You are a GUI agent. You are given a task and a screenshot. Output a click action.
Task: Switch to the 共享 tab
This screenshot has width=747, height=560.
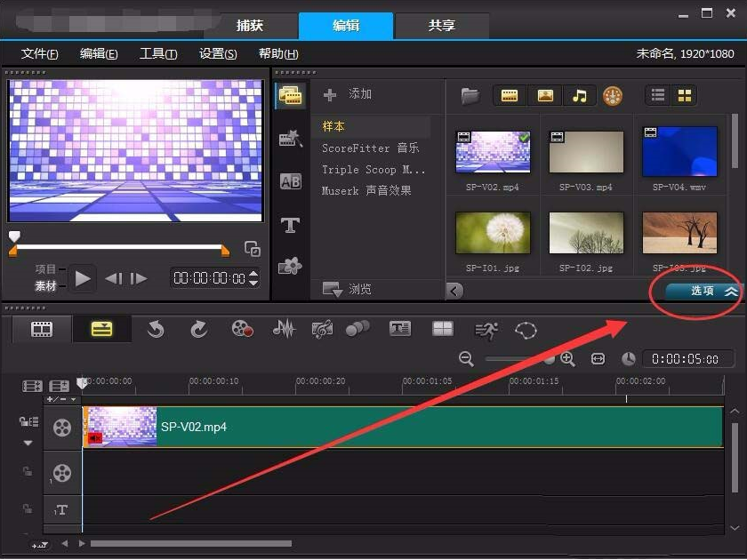point(442,26)
